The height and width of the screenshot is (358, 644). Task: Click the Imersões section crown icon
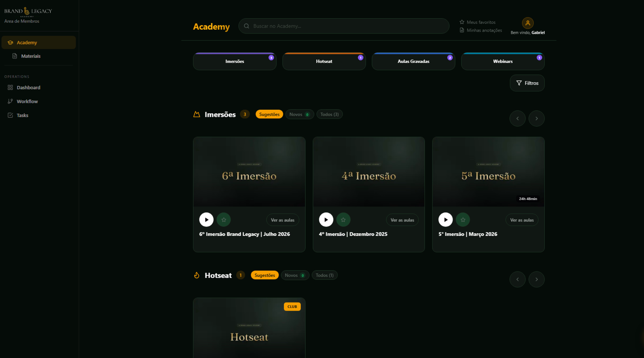(x=197, y=114)
